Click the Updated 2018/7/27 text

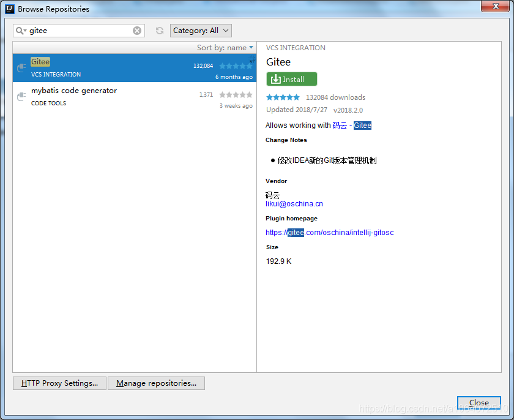point(297,110)
